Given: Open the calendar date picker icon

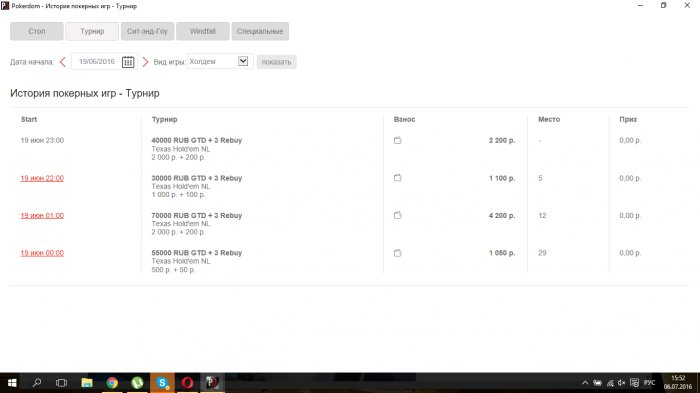Looking at the screenshot, I should pyautogui.click(x=128, y=62).
